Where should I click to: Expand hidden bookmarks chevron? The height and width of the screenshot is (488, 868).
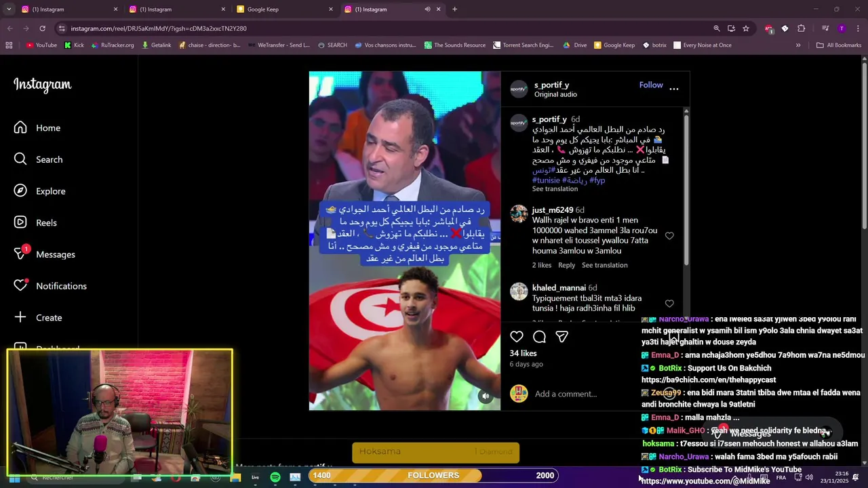[798, 45]
